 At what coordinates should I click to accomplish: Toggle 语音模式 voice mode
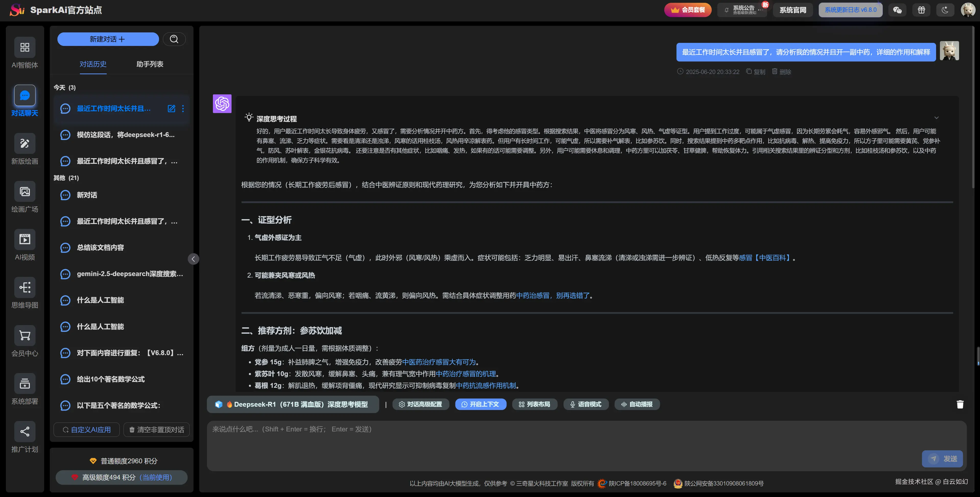pos(586,404)
